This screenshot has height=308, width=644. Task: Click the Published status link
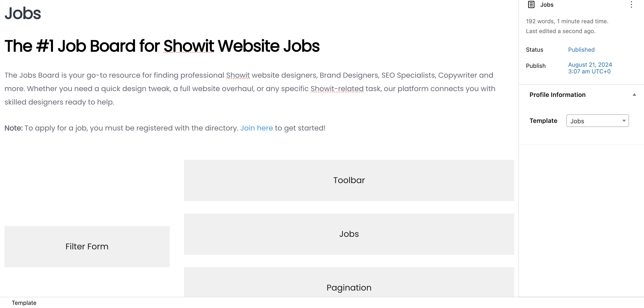(581, 49)
